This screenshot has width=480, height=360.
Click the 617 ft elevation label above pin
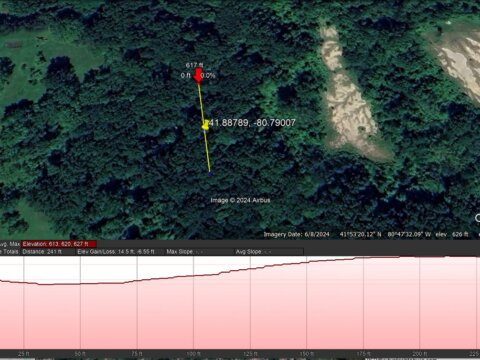pos(194,65)
